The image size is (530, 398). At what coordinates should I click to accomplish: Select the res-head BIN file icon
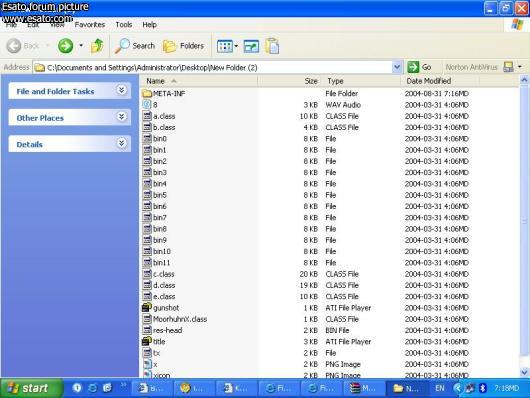147,330
